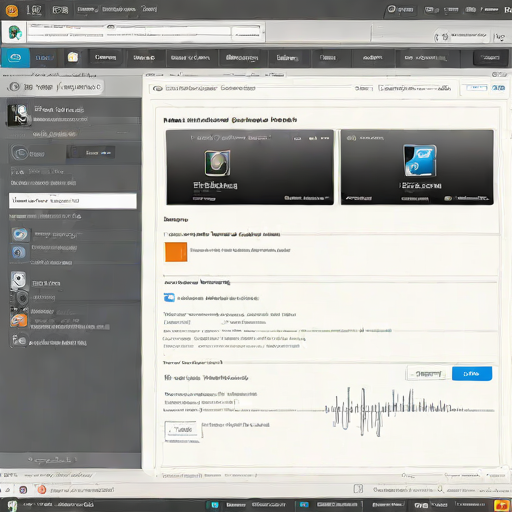Click the blue button above the waveform
This screenshot has width=512, height=512.
[472, 373]
